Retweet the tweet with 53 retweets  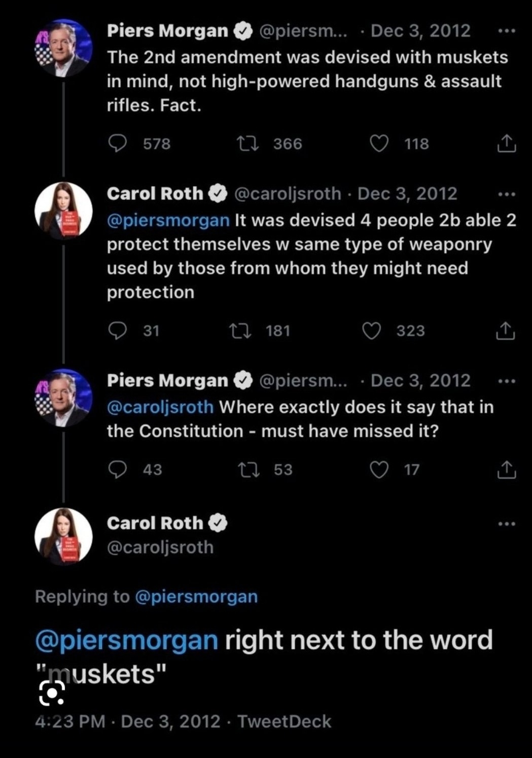coord(249,470)
